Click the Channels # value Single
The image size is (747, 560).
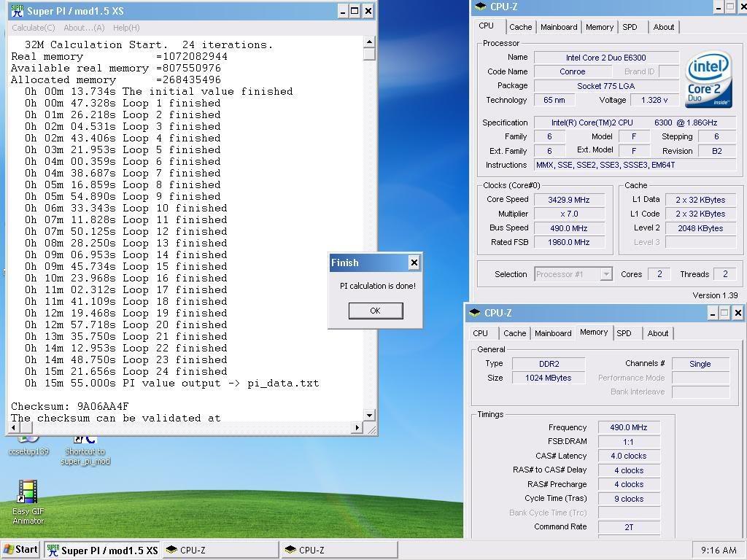[x=700, y=364]
